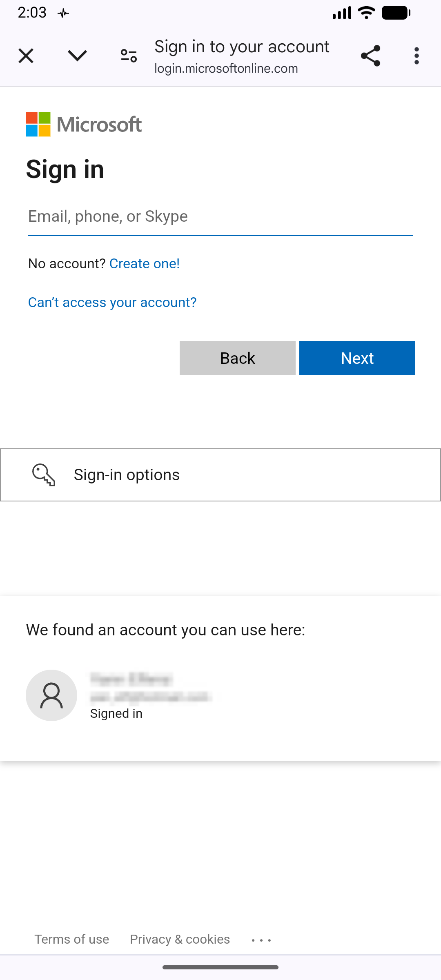Open Terms of use

pyautogui.click(x=71, y=939)
